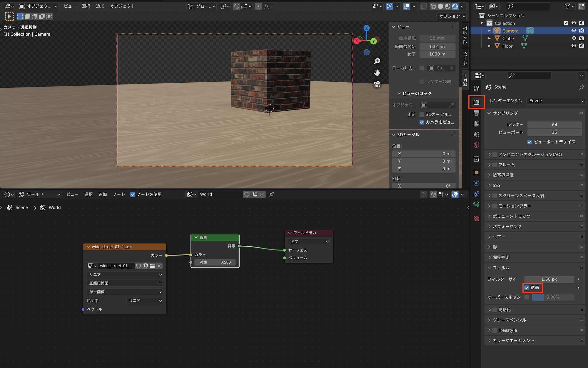Expand the カラーマネージメント panel
The image size is (588, 368).
coord(513,341)
